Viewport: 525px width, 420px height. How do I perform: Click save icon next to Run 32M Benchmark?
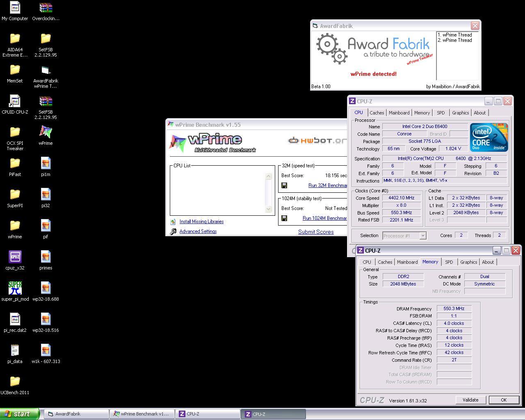coord(284,185)
